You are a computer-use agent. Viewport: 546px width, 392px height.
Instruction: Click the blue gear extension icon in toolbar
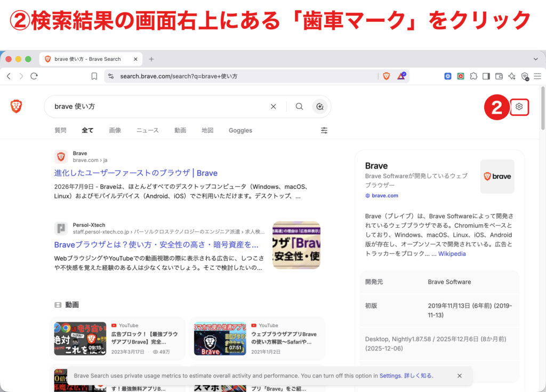coord(448,76)
